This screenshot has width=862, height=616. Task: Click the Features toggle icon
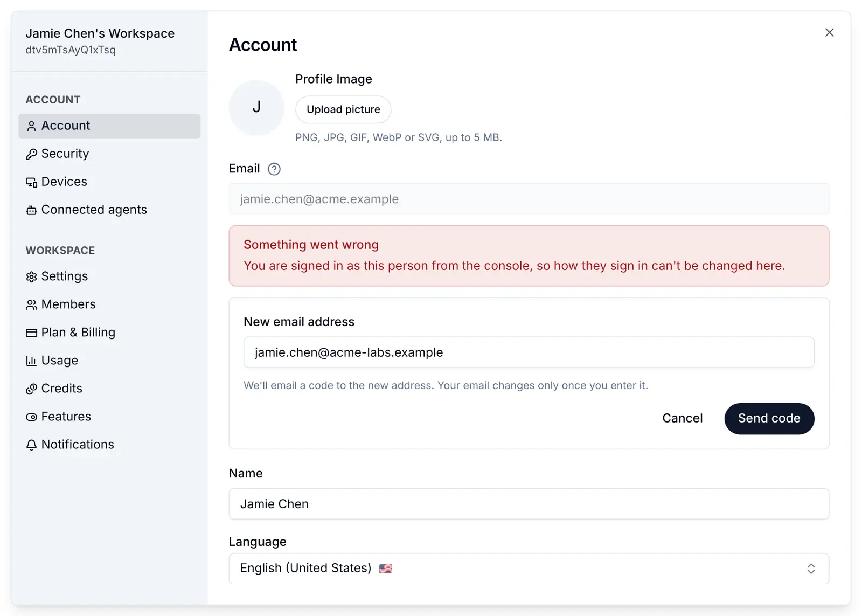31,417
